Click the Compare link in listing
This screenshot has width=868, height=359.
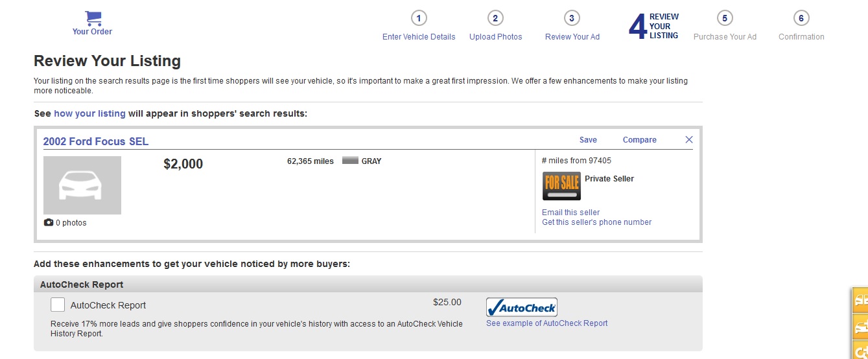640,140
